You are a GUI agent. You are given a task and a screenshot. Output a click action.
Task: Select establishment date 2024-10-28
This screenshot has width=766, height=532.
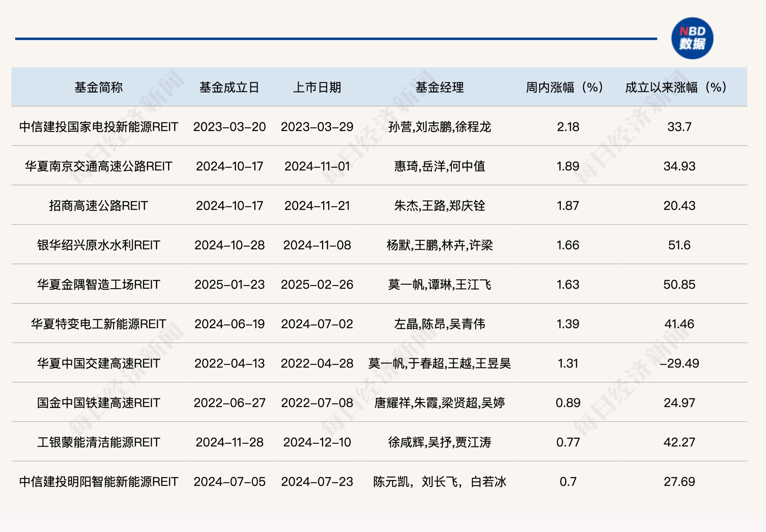(230, 245)
